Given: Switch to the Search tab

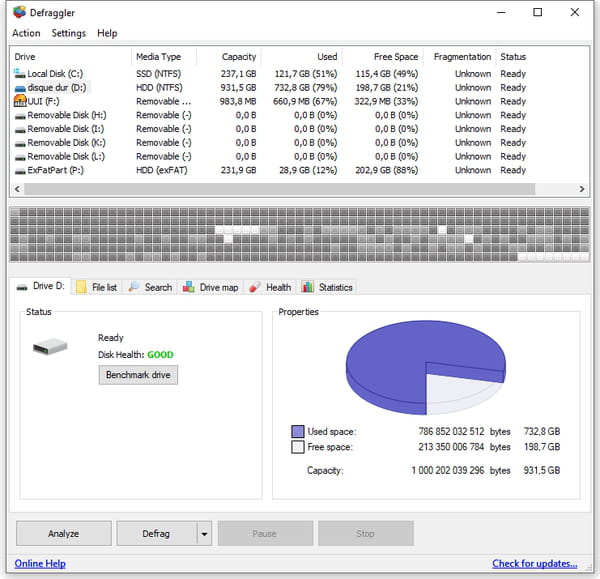Looking at the screenshot, I should (x=150, y=287).
